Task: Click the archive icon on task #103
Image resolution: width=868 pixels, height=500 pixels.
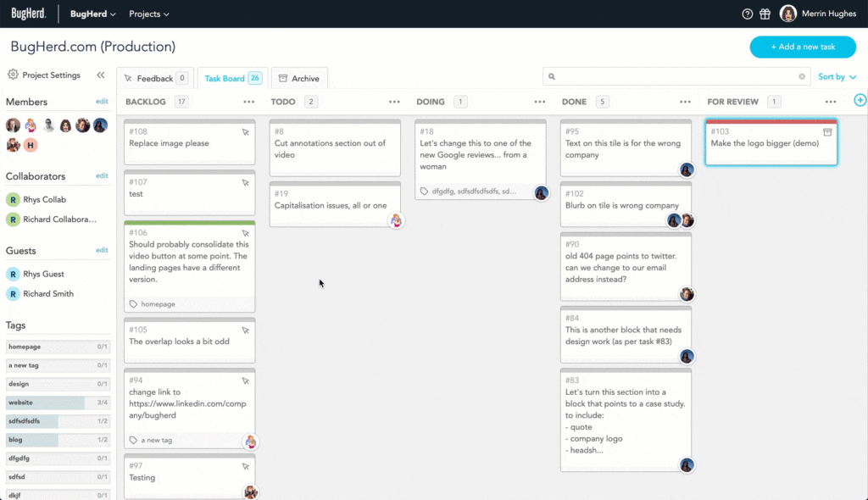Action: (x=827, y=132)
